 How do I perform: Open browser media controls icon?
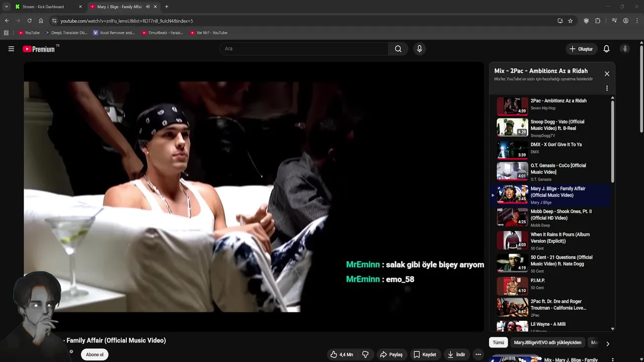click(x=614, y=21)
